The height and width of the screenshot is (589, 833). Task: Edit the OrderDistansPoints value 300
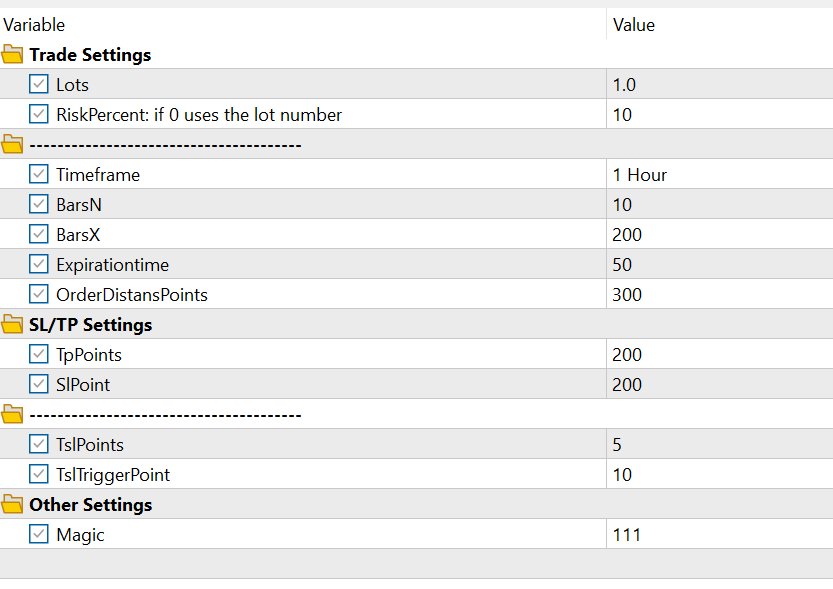tap(719, 294)
